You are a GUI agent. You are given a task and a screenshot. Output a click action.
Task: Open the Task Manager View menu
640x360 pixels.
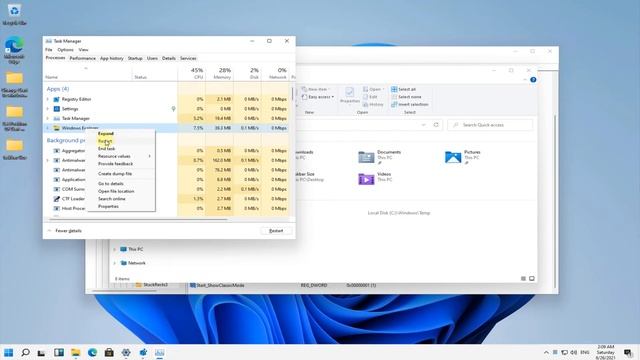[83, 49]
